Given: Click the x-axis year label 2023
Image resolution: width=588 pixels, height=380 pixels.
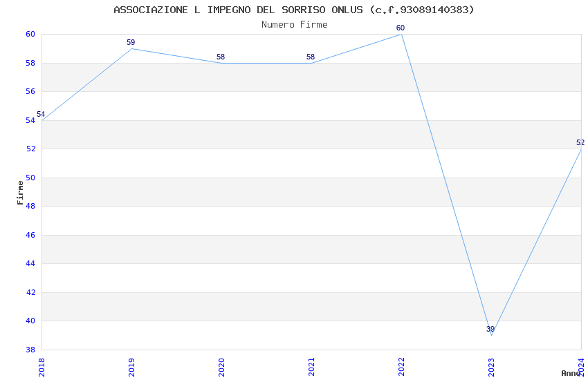Looking at the screenshot, I should [492, 368].
